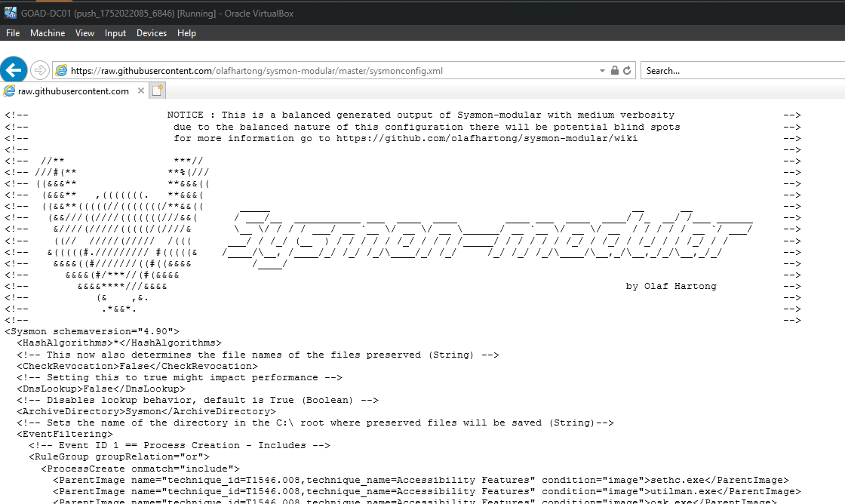The image size is (845, 504).
Task: Click the 'file names of the files preserved' comment
Action: click(257, 355)
